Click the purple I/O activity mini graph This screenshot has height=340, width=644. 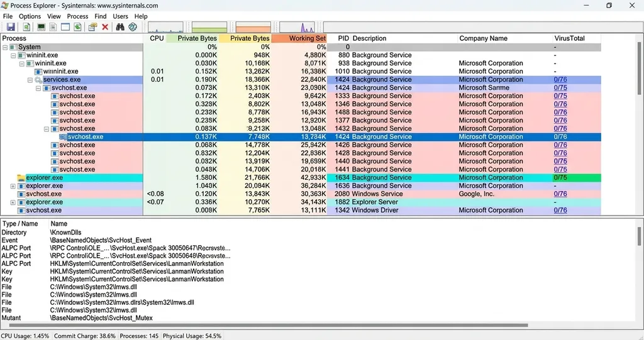pos(297,27)
